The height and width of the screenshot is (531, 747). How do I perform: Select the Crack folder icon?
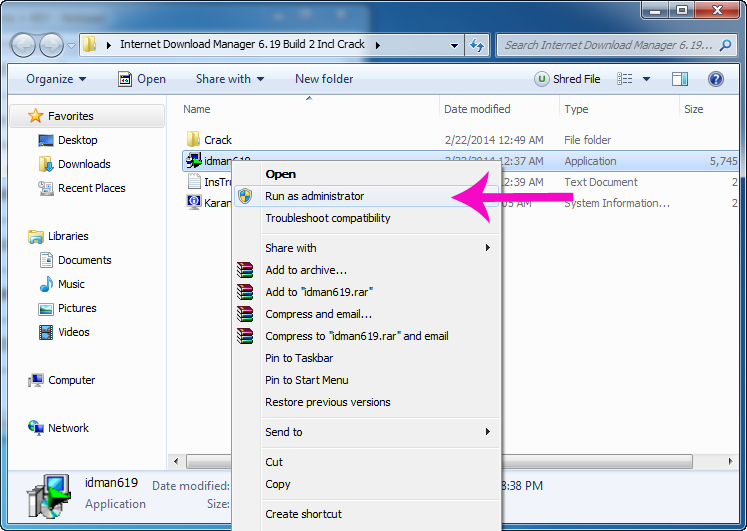pos(193,140)
